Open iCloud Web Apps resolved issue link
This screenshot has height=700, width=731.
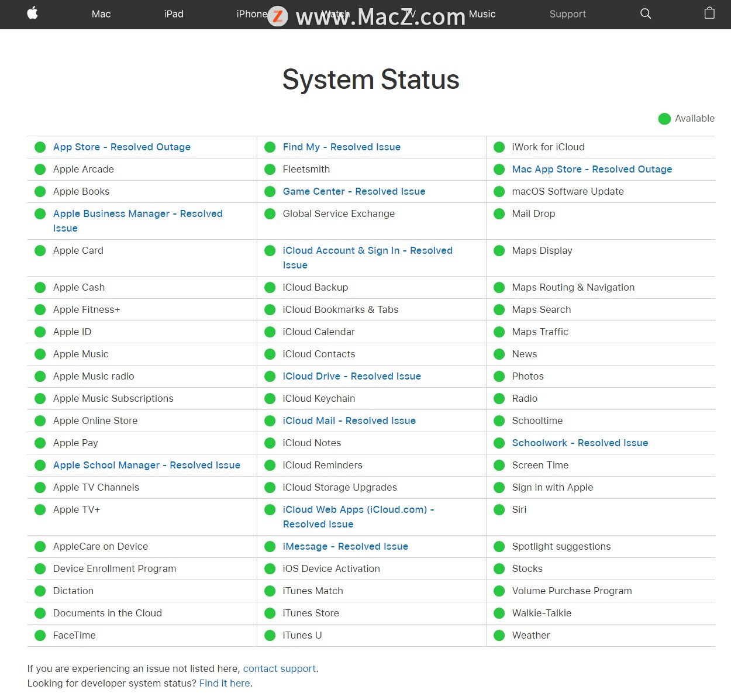click(x=358, y=517)
